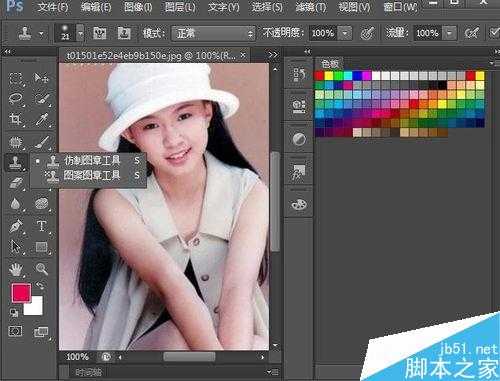
Task: Open the timeline panel menu
Action: coord(273,372)
